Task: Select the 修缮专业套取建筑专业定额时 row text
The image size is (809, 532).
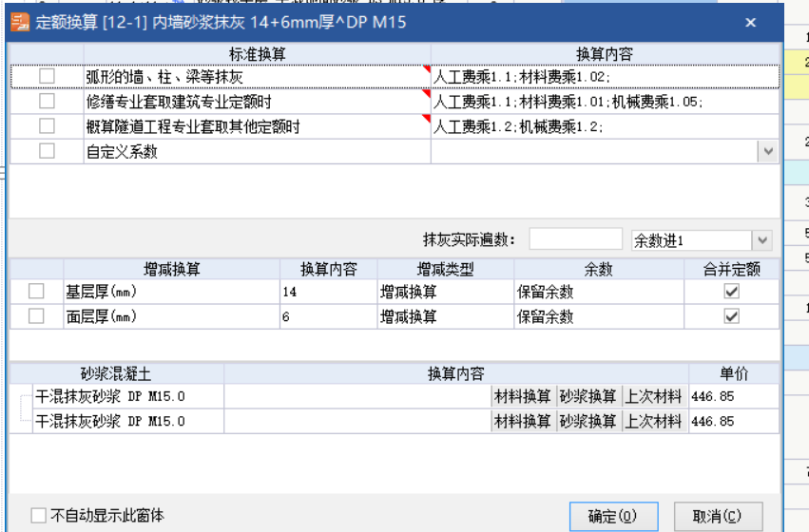Action: 179,102
